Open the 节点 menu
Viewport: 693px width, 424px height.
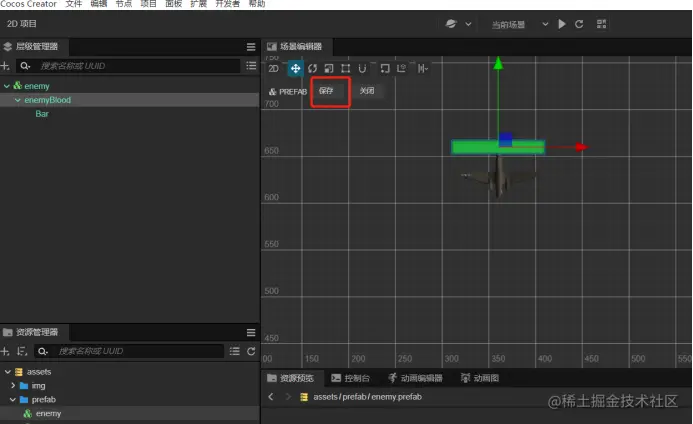coord(124,4)
